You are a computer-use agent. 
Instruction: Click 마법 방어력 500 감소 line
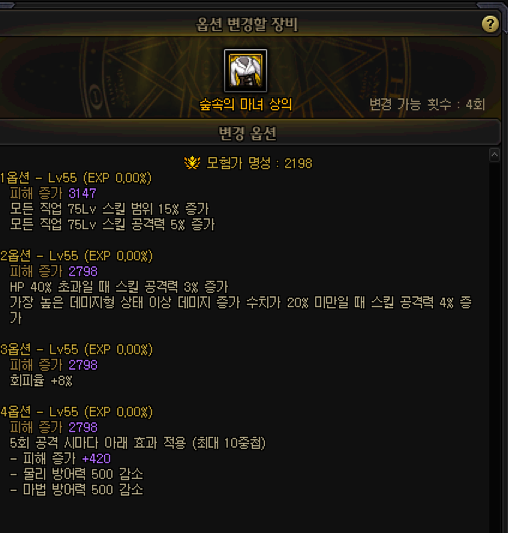click(77, 490)
